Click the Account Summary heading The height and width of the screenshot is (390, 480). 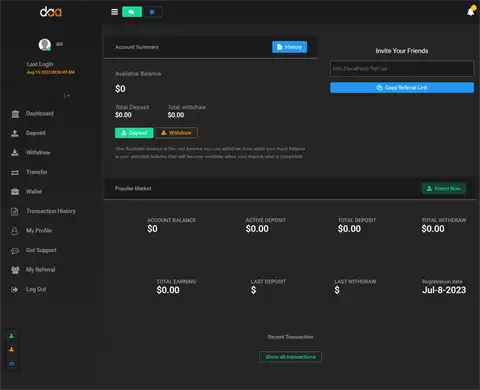click(x=137, y=47)
